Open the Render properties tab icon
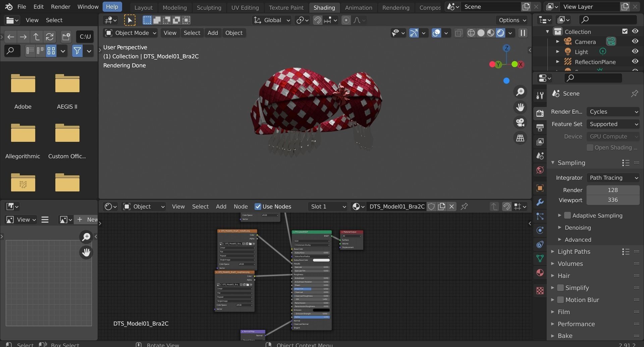 coord(540,113)
